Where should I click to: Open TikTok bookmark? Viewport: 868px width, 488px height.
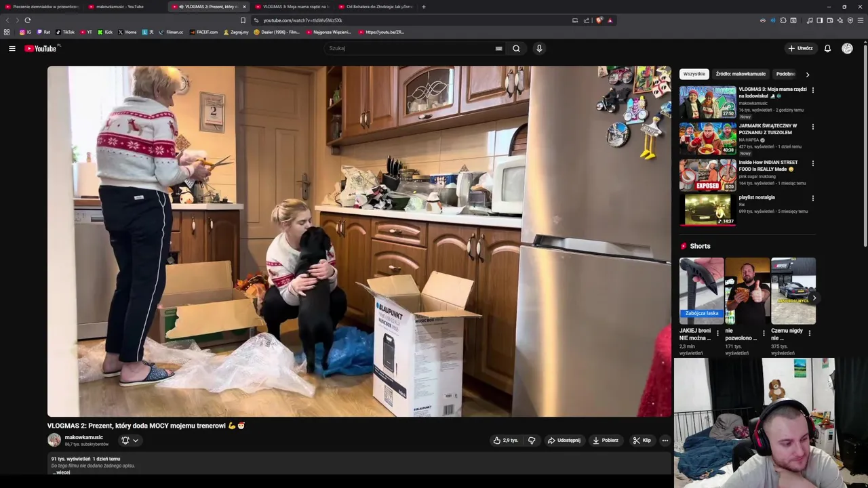click(65, 32)
